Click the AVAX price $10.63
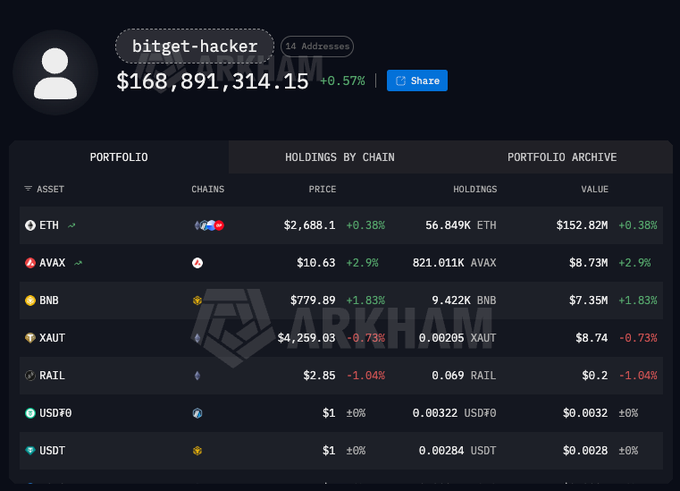This screenshot has height=491, width=680. (x=316, y=263)
